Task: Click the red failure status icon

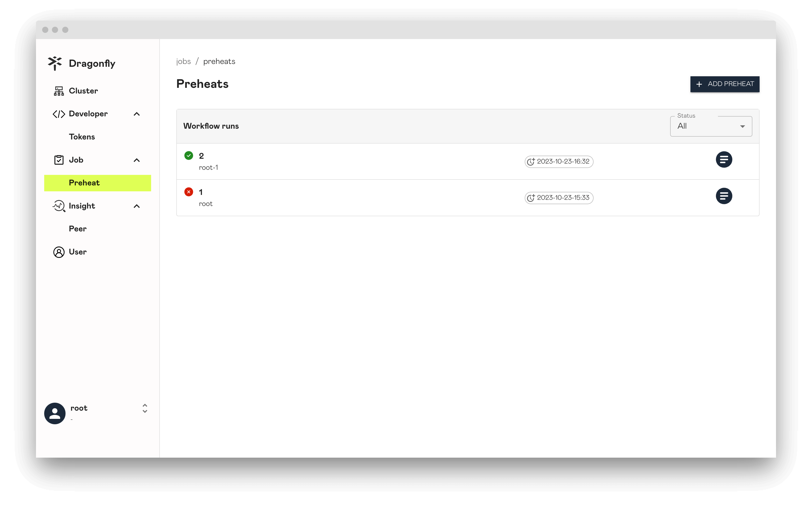Action: tap(189, 192)
